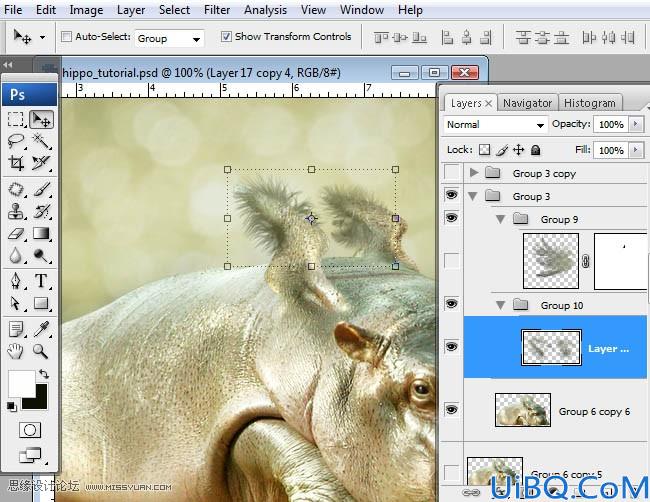
Task: Enable Auto-Select checkbox
Action: point(66,37)
